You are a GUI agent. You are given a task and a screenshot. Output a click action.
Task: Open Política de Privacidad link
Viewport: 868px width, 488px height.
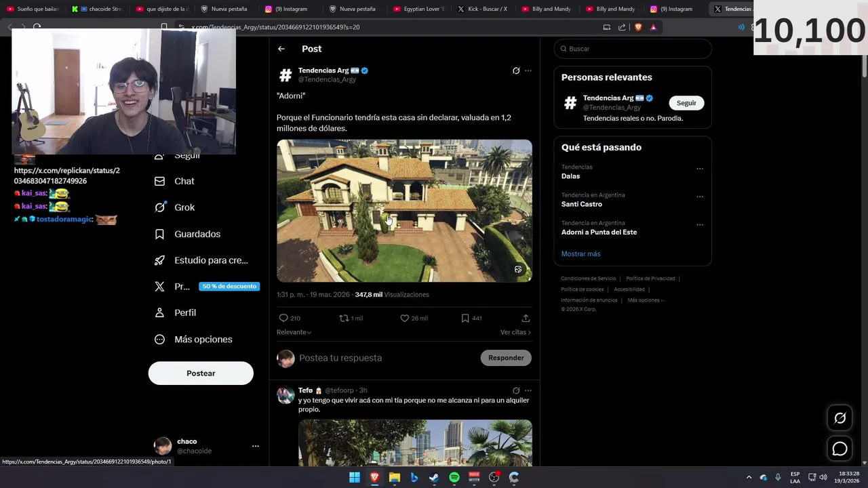pyautogui.click(x=650, y=279)
